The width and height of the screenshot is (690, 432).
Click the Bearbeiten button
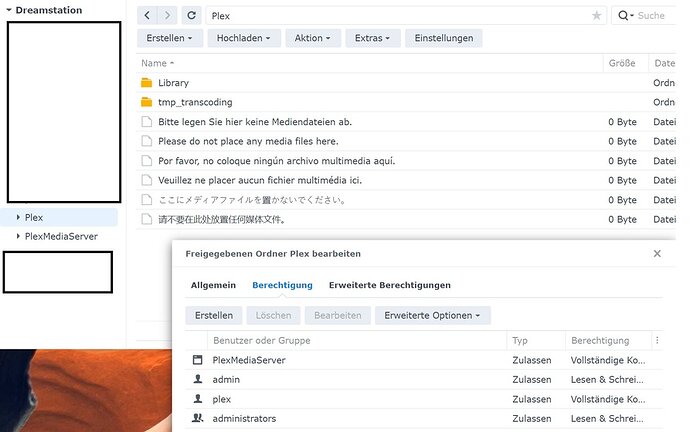click(338, 315)
